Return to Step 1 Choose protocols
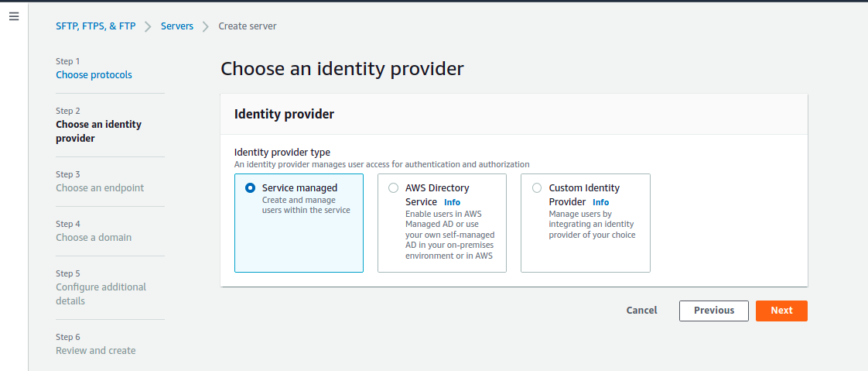868x371 pixels. click(x=94, y=75)
